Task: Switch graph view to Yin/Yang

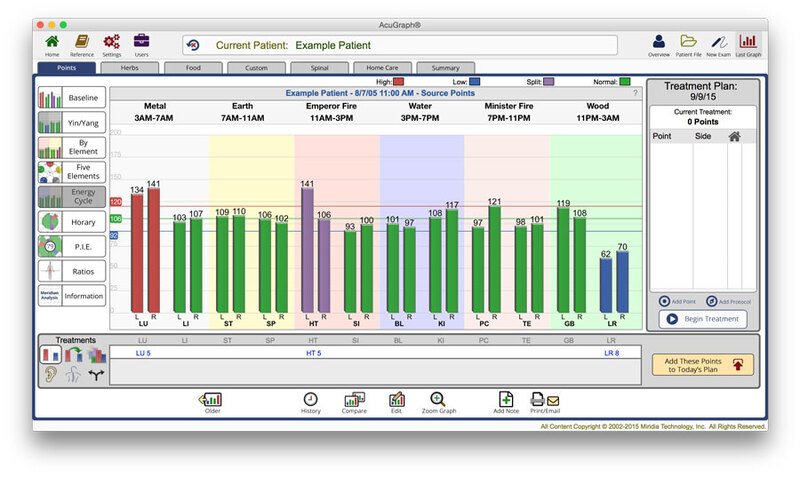Action: (71, 123)
